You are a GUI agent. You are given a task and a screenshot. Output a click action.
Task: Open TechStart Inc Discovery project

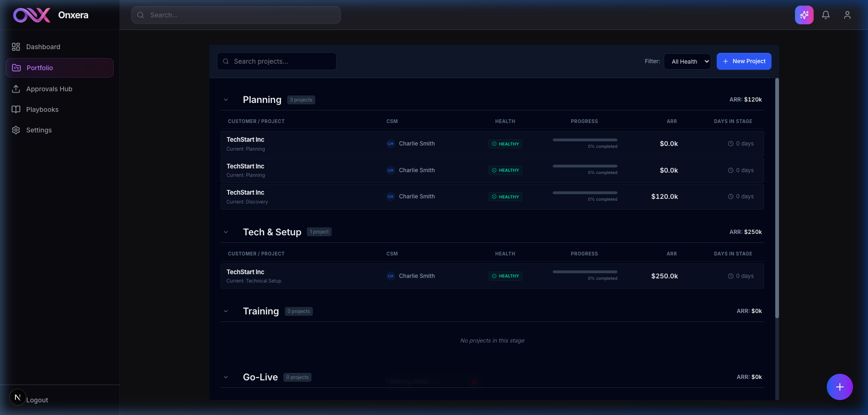click(492, 197)
